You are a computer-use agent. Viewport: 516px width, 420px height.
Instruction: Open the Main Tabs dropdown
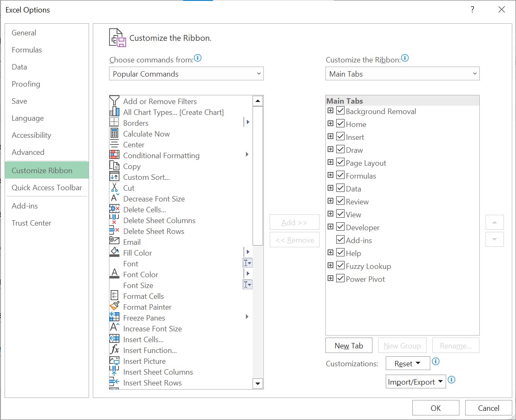[x=402, y=74]
